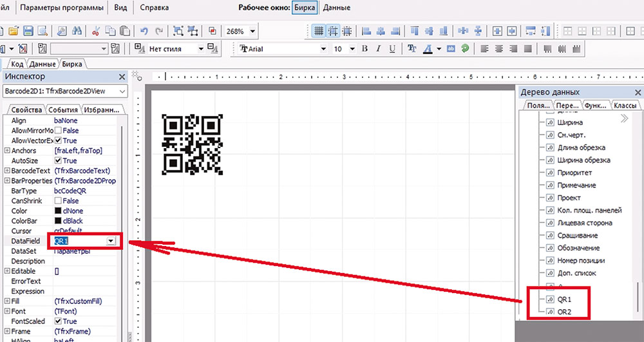Viewport: 644px width, 342px height.
Task: Space objects equally vertically
Action: pos(478,31)
